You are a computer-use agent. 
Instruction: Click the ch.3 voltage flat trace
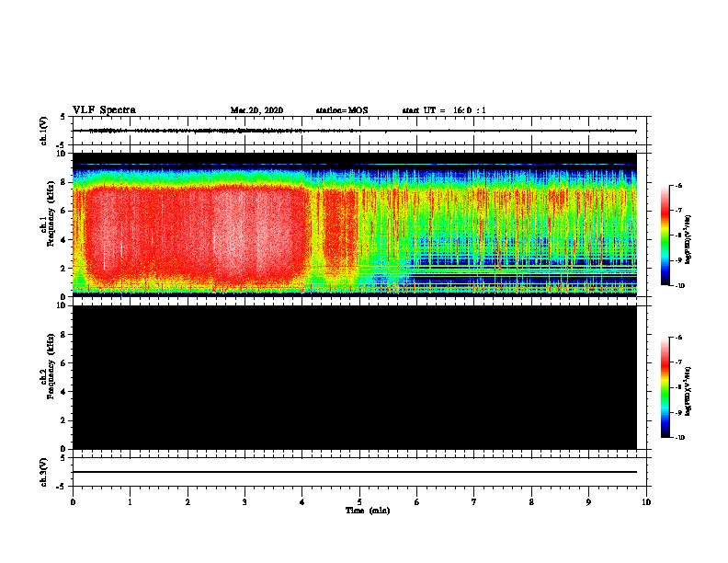point(355,472)
